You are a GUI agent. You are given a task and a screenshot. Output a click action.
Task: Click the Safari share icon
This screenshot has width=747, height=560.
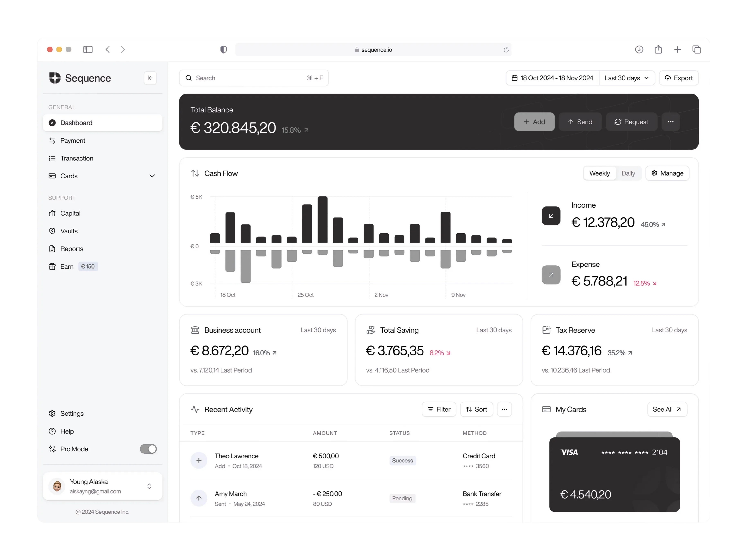click(658, 50)
